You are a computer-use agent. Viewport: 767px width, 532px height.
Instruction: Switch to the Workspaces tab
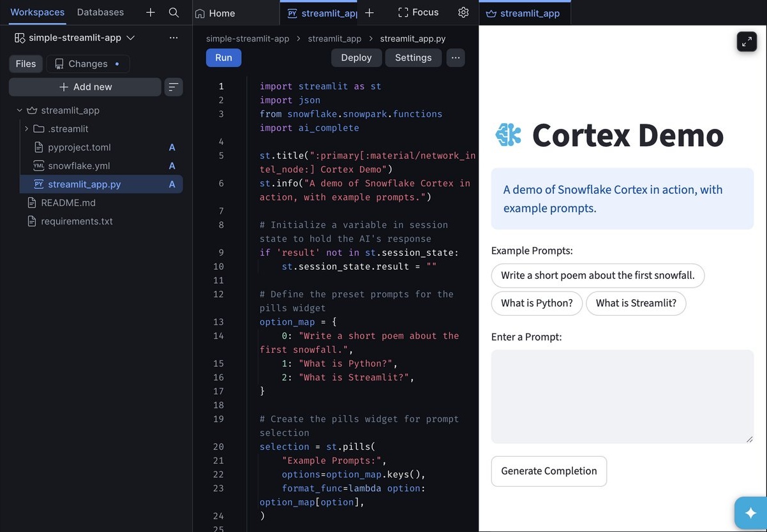coord(37,12)
